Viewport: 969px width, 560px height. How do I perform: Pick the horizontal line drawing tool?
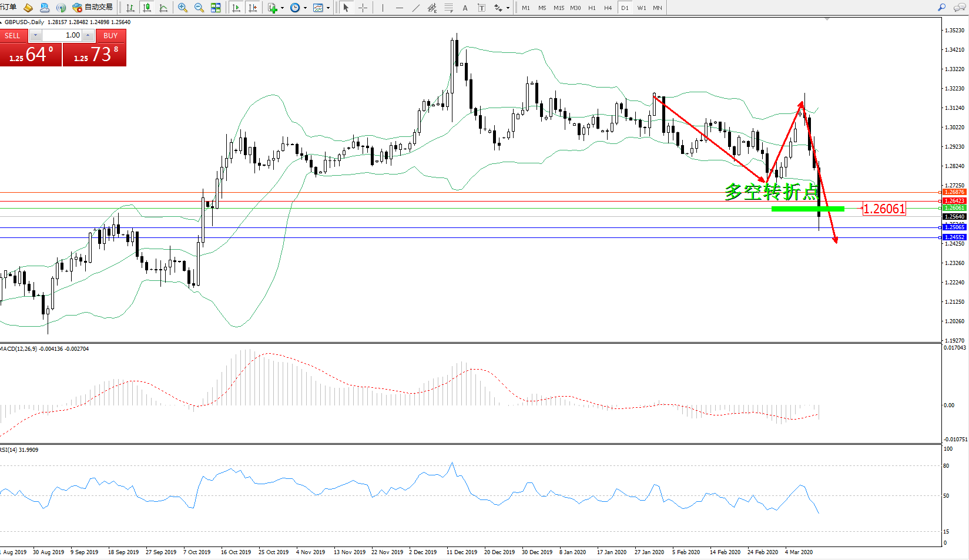pyautogui.click(x=400, y=8)
